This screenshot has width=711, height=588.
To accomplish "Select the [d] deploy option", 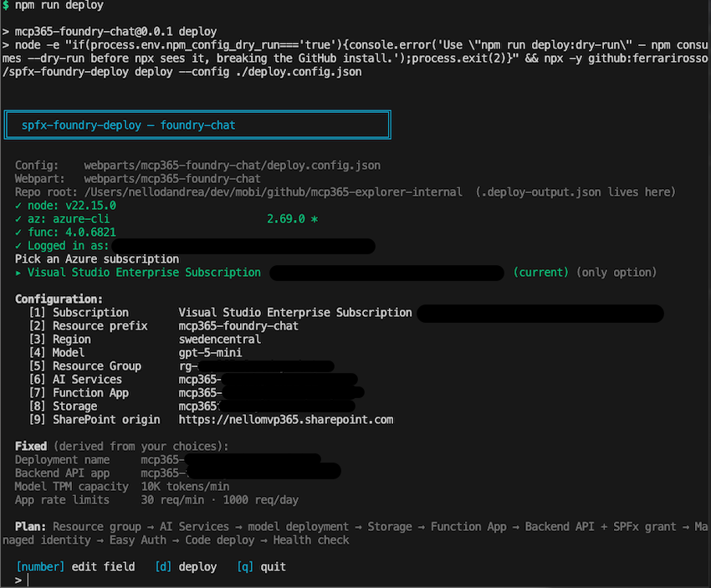I will 185,566.
